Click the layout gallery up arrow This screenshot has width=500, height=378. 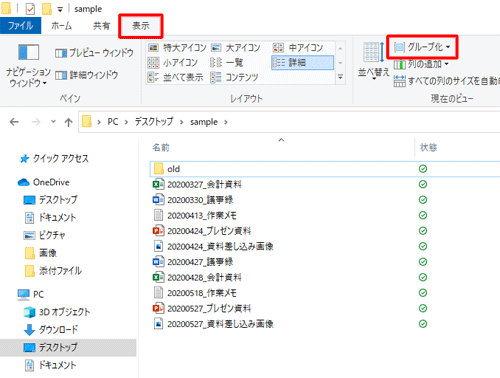(x=340, y=48)
